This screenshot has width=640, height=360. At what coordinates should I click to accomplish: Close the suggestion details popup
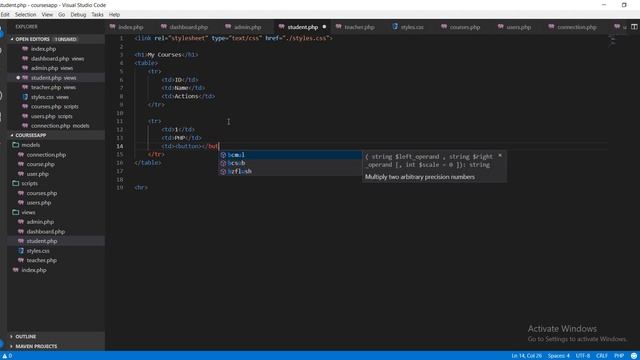click(500, 156)
